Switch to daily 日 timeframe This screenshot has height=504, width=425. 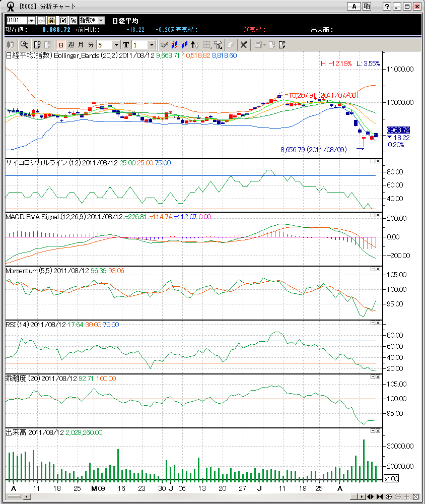click(x=60, y=44)
